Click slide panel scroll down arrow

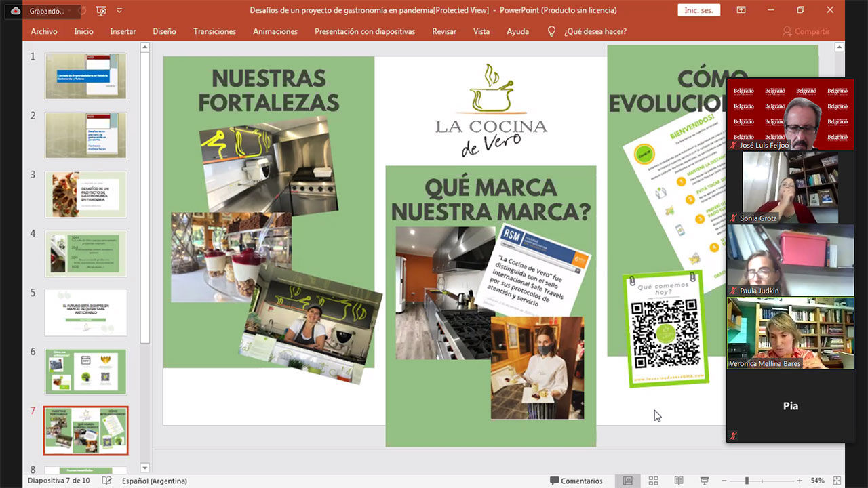coord(144,468)
